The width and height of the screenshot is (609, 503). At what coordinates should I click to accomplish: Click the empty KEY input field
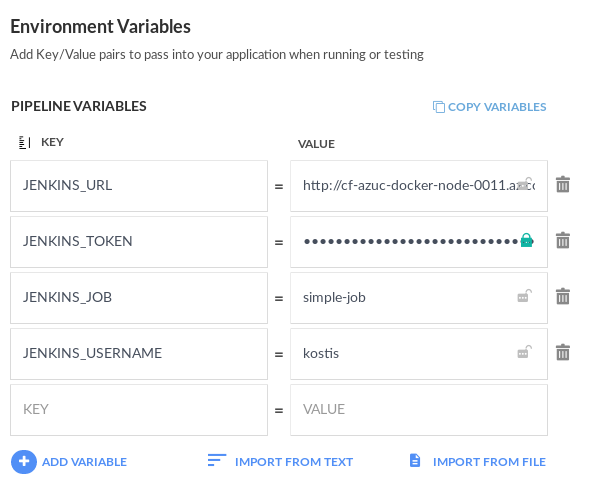coord(139,410)
